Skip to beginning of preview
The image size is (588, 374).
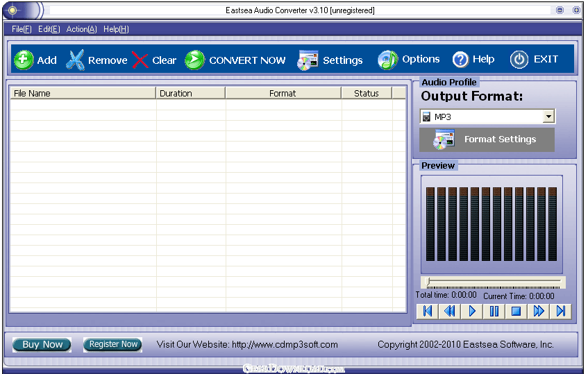coord(428,311)
